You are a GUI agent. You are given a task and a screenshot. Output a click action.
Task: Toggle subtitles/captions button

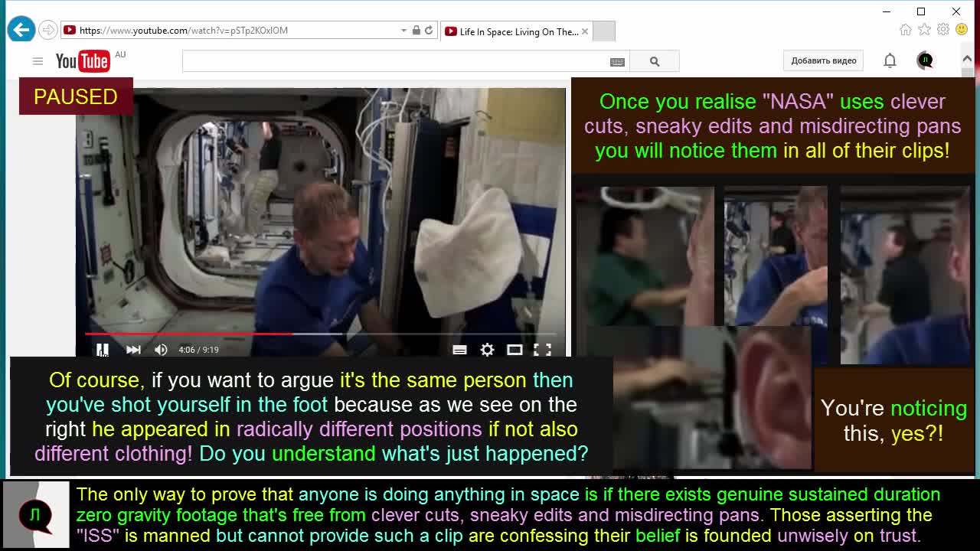[x=459, y=350]
